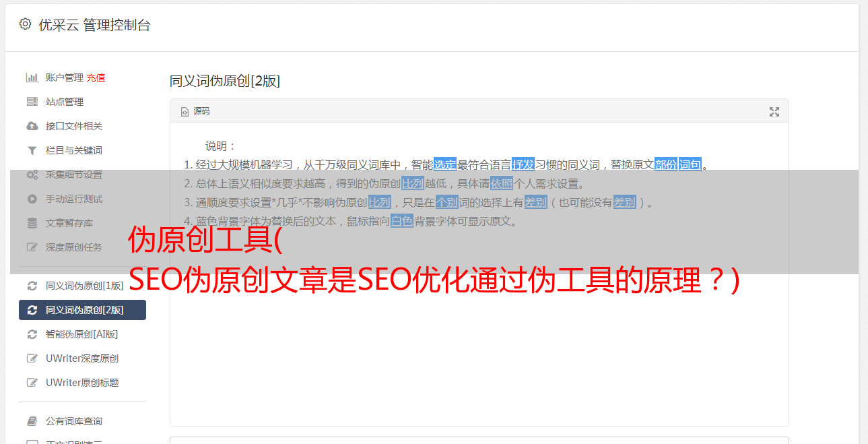Click the 优采云 管理控制台 header title
868x444 pixels.
coord(95,25)
